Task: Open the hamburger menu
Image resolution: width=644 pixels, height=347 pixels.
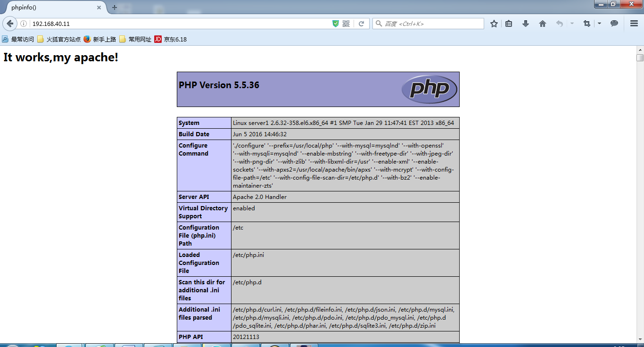Action: click(x=634, y=24)
